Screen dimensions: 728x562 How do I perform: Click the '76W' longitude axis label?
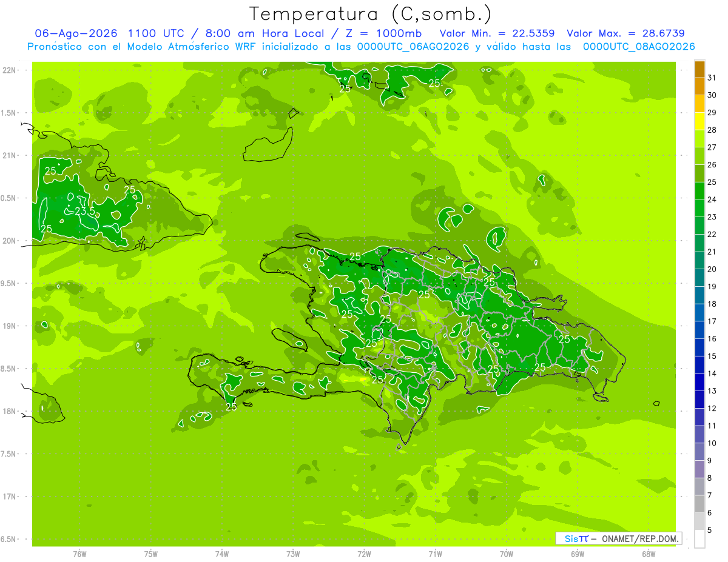[79, 554]
